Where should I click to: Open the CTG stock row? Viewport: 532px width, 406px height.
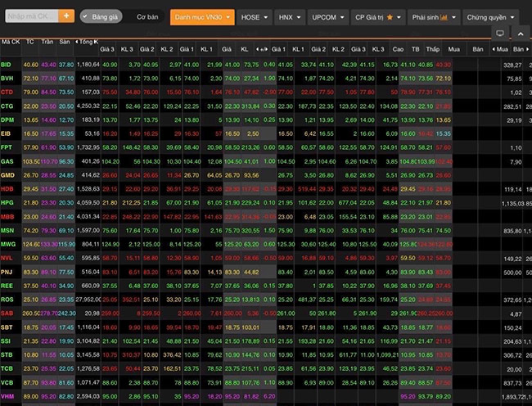(266, 106)
